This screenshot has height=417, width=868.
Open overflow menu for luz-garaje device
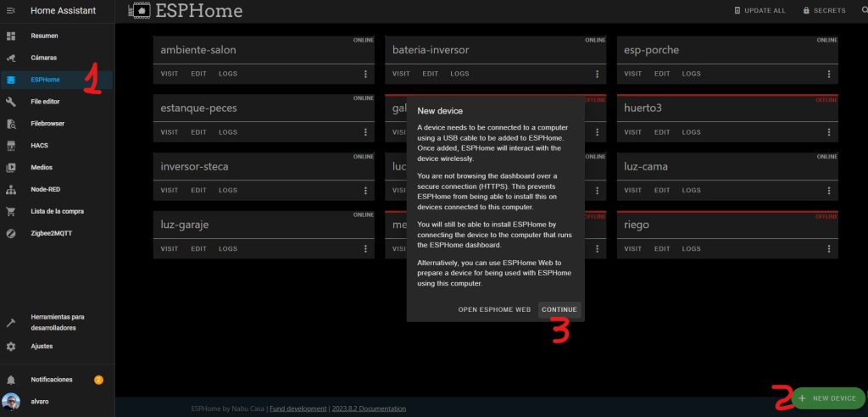click(366, 249)
